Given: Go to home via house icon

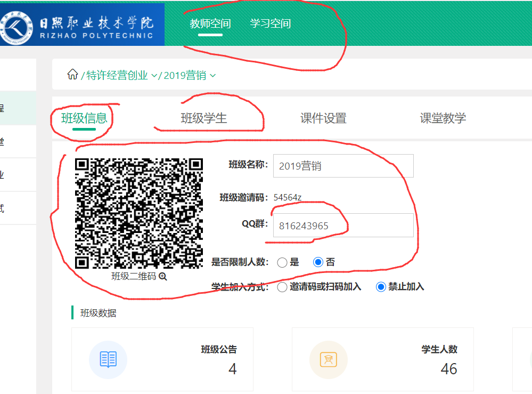Looking at the screenshot, I should tap(72, 74).
